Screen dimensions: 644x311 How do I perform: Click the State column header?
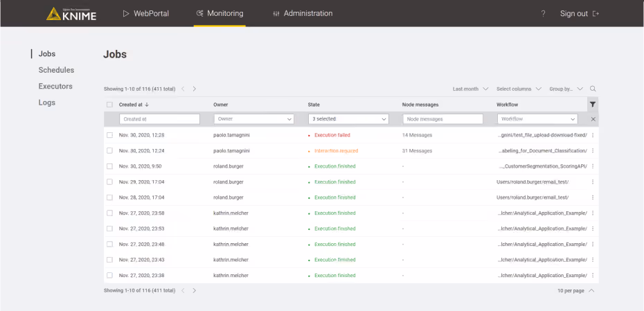[314, 105]
